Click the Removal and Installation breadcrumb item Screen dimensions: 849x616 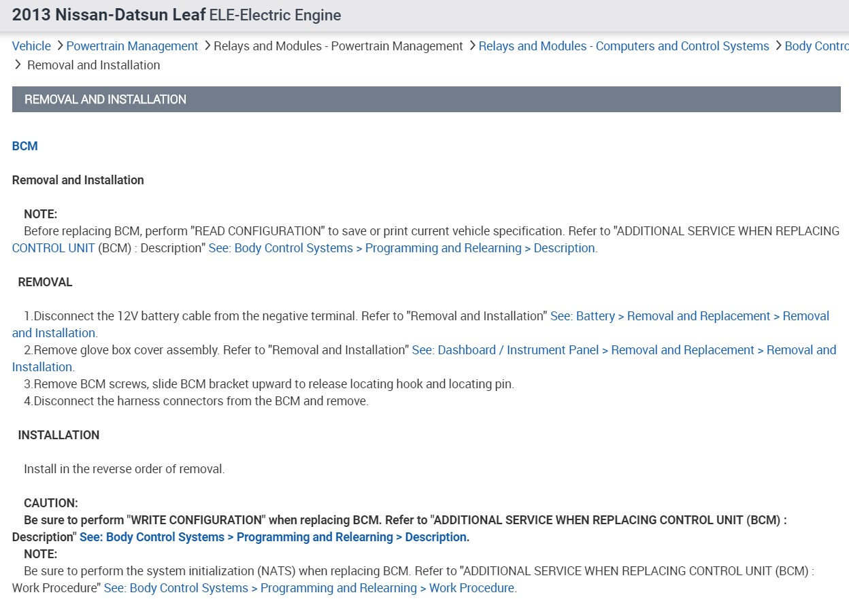click(93, 65)
